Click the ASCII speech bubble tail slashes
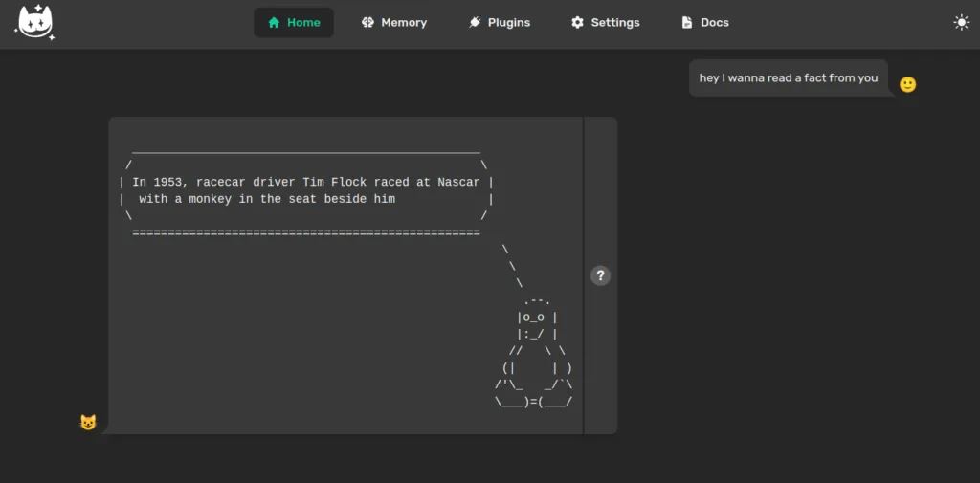 tap(512, 266)
